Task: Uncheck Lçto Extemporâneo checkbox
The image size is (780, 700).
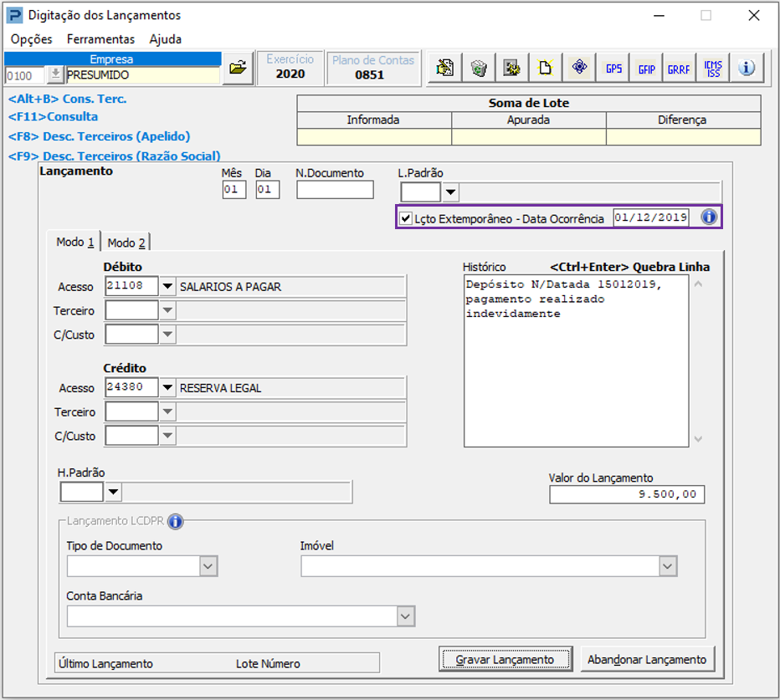Action: [x=406, y=218]
